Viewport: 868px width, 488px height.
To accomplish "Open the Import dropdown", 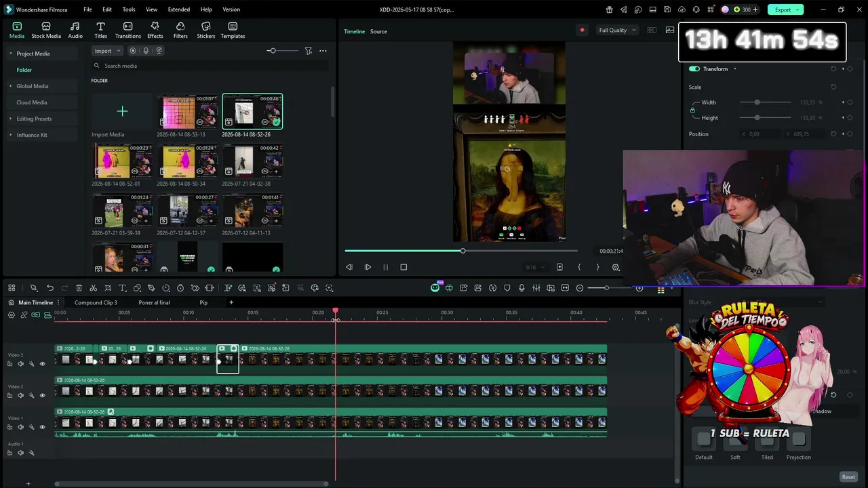I will pos(107,51).
